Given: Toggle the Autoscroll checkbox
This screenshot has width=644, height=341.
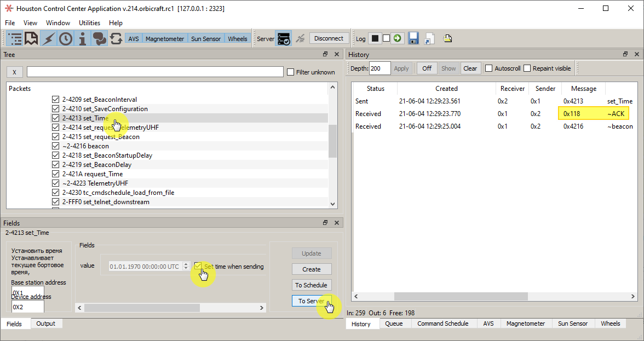Looking at the screenshot, I should click(489, 68).
